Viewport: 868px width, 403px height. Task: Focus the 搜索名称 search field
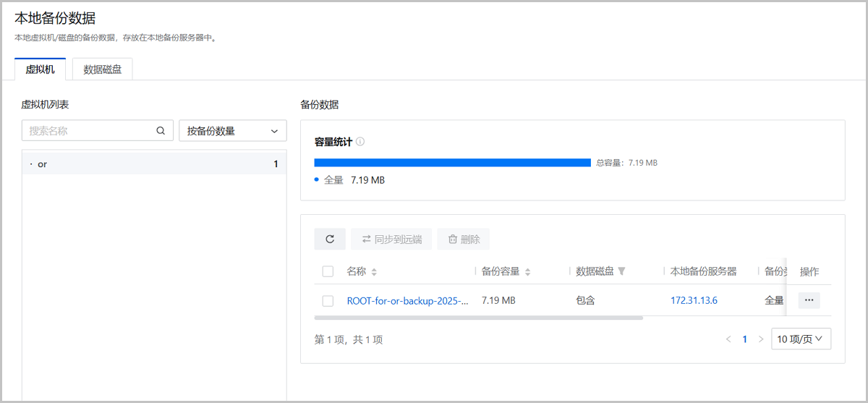(x=98, y=131)
